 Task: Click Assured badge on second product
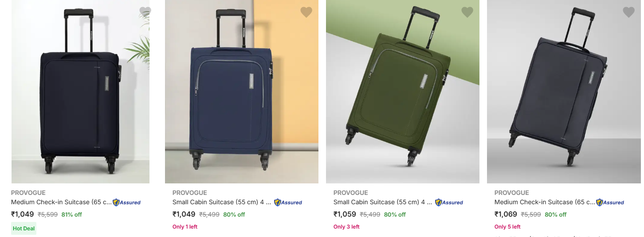click(288, 202)
